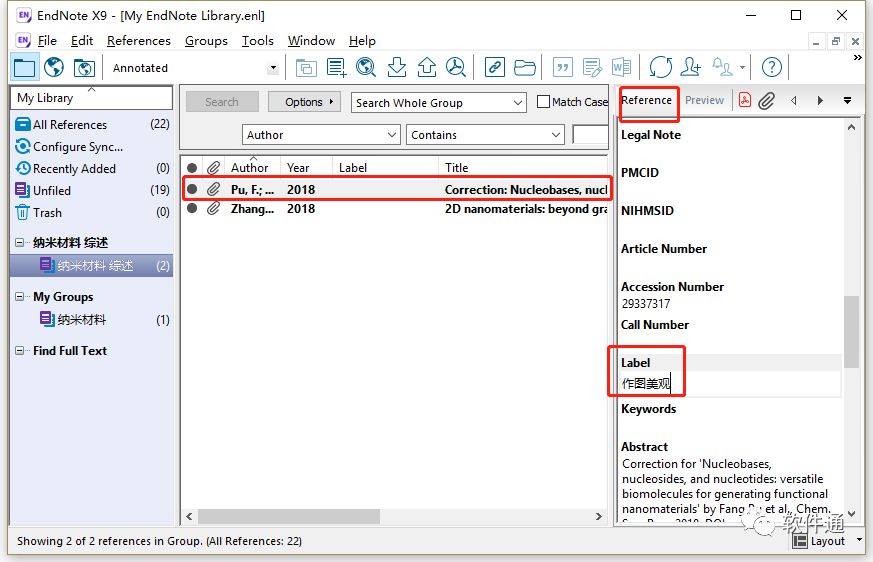873x562 pixels.
Task: Toggle the Match Case checkbox
Action: [544, 102]
